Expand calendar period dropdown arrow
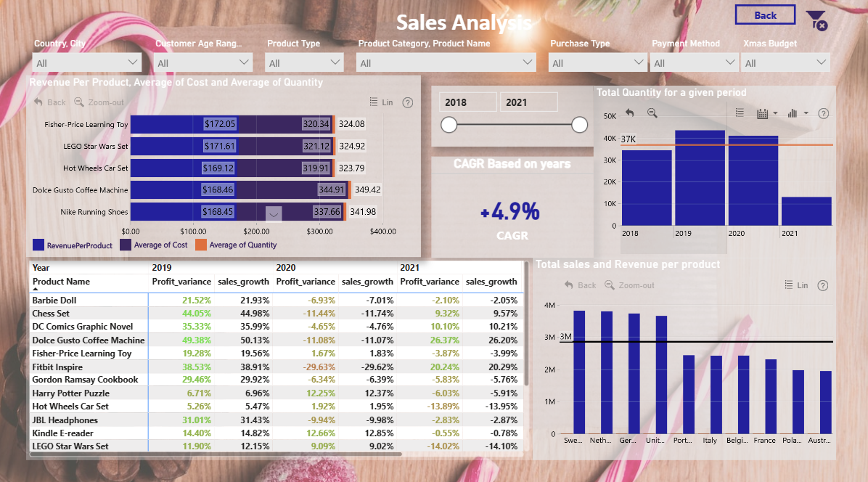The width and height of the screenshot is (868, 482). [775, 113]
